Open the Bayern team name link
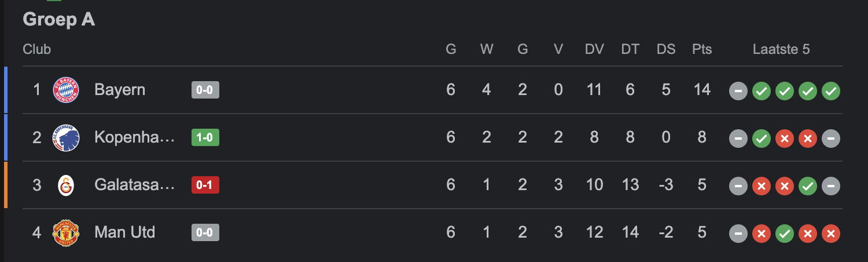This screenshot has height=262, width=868. point(120,90)
